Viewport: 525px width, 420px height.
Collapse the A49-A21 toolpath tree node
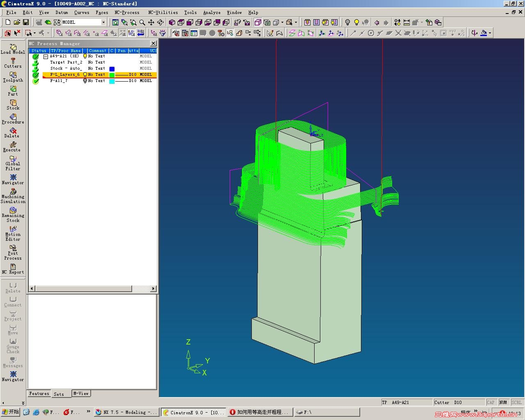pos(46,57)
